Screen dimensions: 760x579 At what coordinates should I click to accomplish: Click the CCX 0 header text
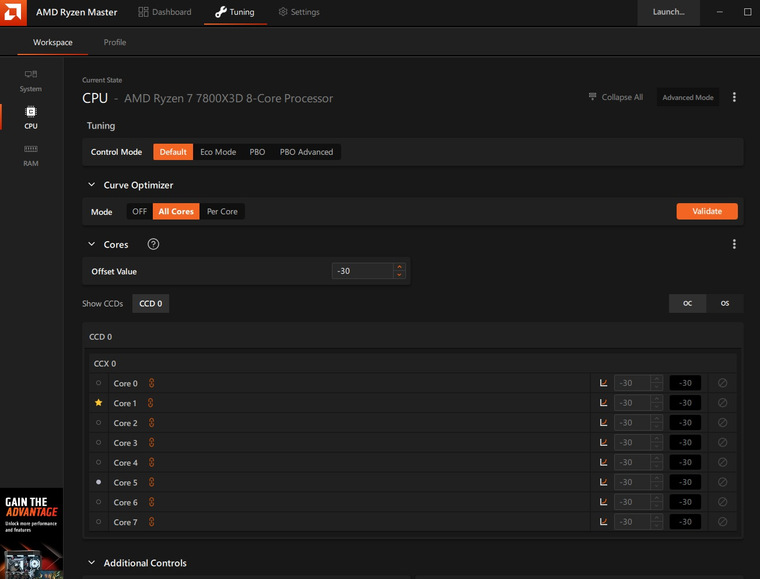[x=105, y=363]
